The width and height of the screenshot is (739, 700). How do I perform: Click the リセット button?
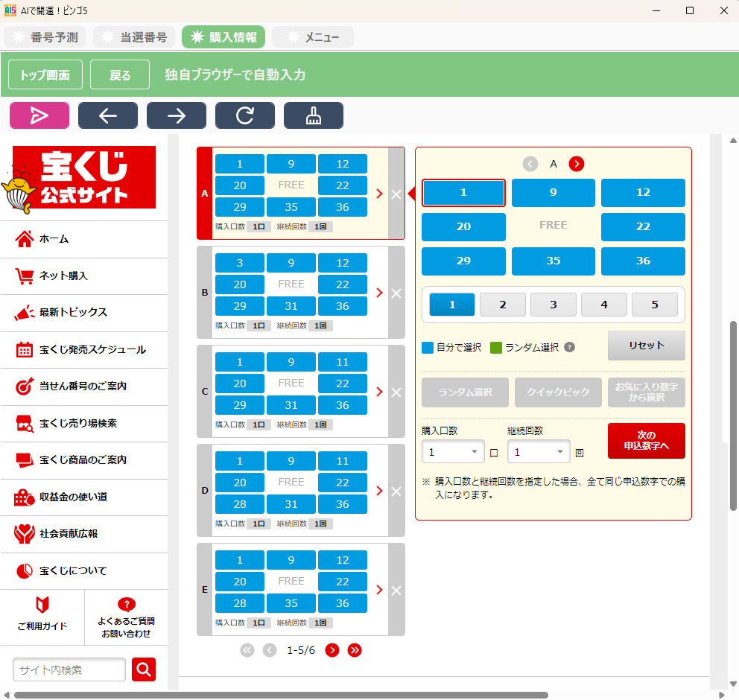[x=647, y=346]
